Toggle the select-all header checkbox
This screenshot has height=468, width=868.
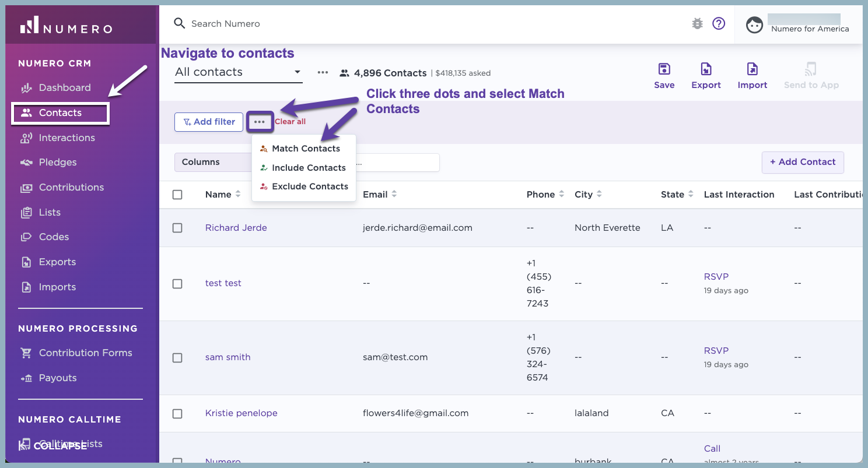coord(177,195)
